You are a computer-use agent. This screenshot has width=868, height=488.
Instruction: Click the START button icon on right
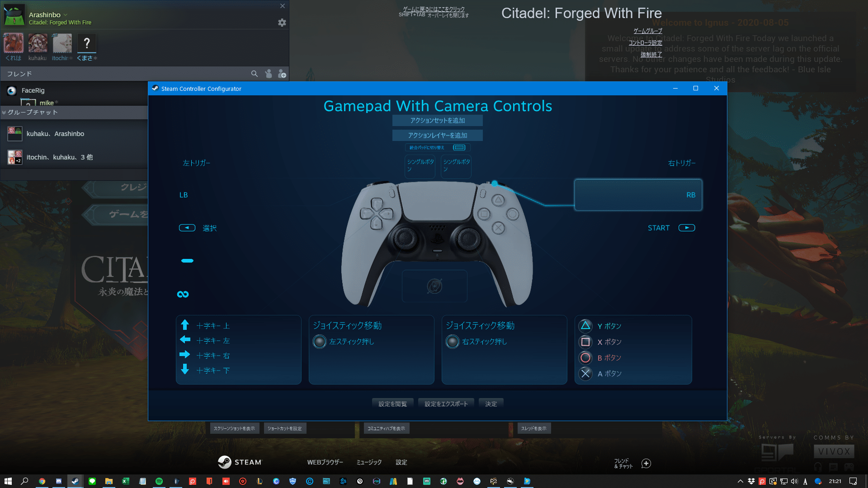pyautogui.click(x=687, y=228)
